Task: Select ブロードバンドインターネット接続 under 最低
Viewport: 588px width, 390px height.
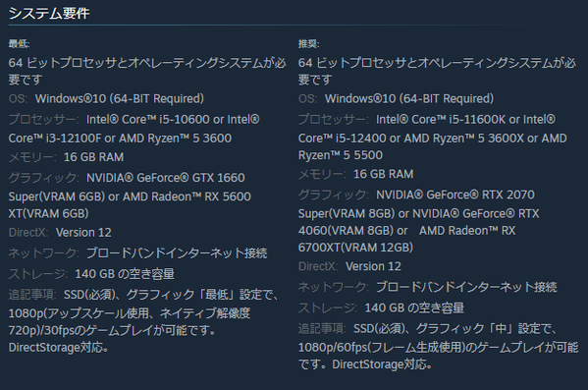Action: 177,253
